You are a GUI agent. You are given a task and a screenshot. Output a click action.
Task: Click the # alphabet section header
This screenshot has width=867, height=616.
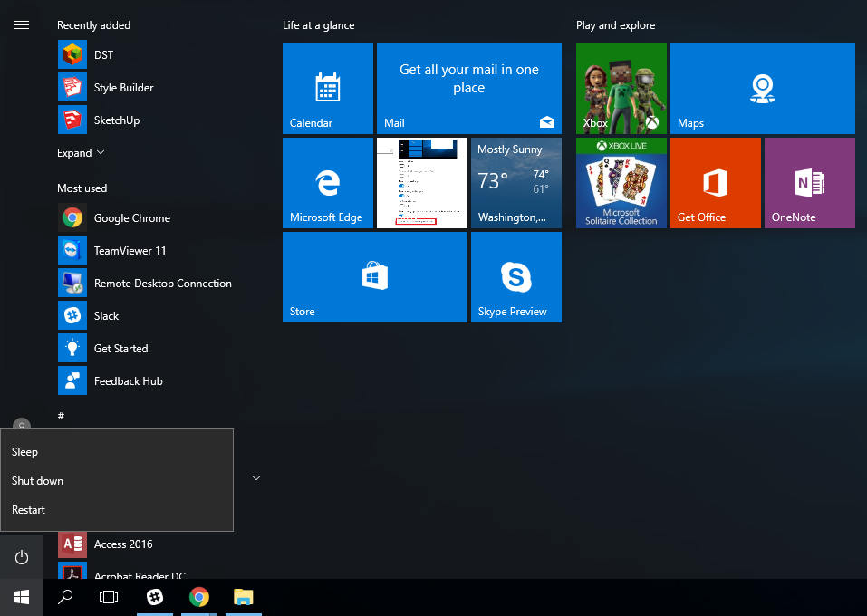[x=61, y=415]
